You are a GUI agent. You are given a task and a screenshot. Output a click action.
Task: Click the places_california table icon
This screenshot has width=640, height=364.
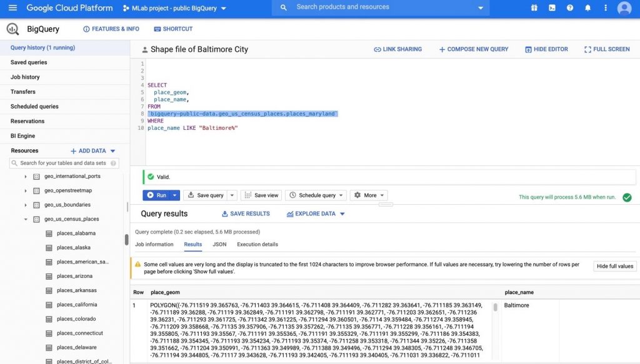coord(49,305)
